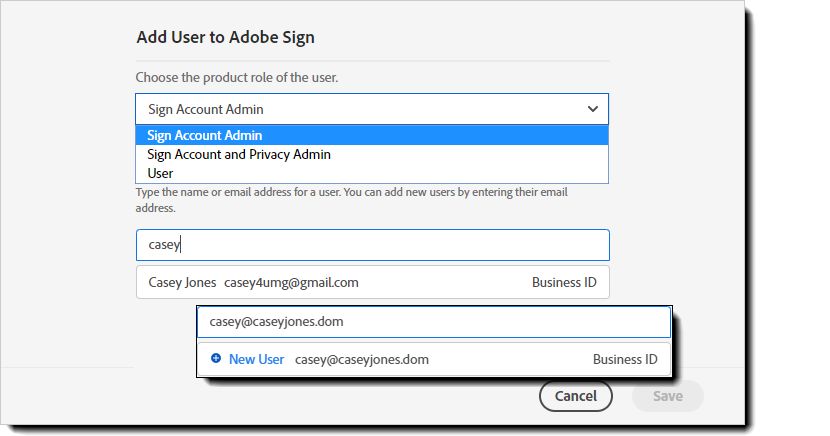Click the Choose the product role label
The width and height of the screenshot is (830, 436).
pyautogui.click(x=237, y=77)
